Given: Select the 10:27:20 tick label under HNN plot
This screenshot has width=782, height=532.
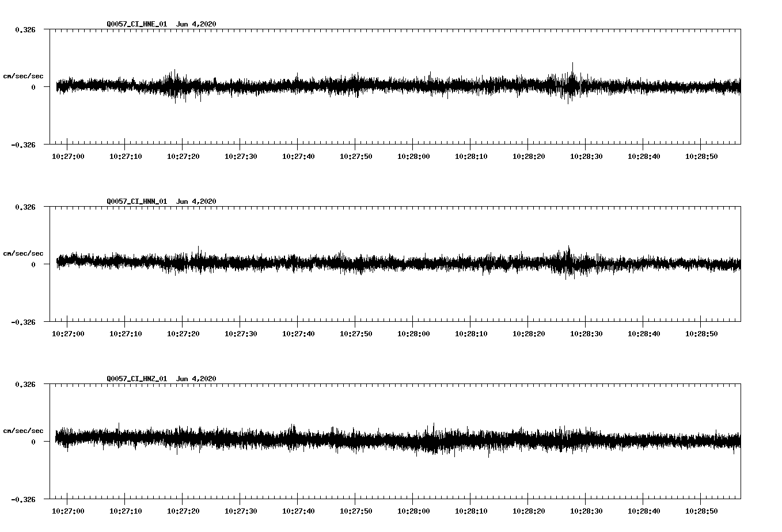Looking at the screenshot, I should pyautogui.click(x=183, y=333).
